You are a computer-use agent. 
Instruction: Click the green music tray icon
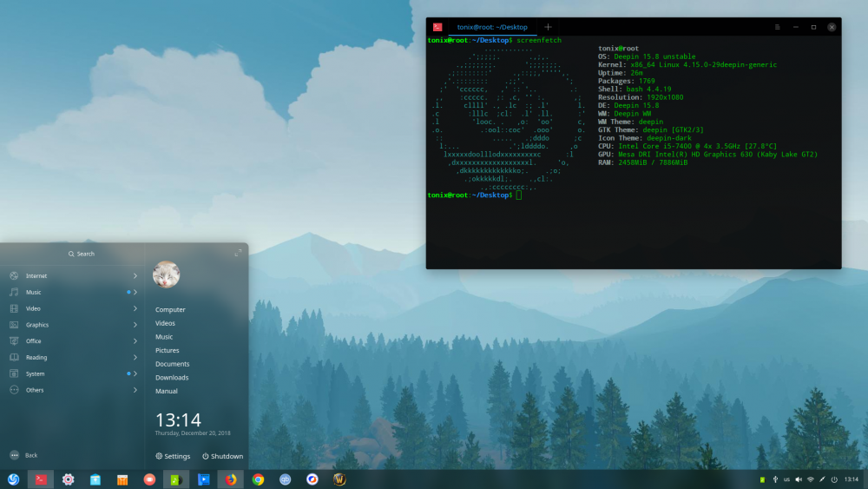tap(762, 479)
